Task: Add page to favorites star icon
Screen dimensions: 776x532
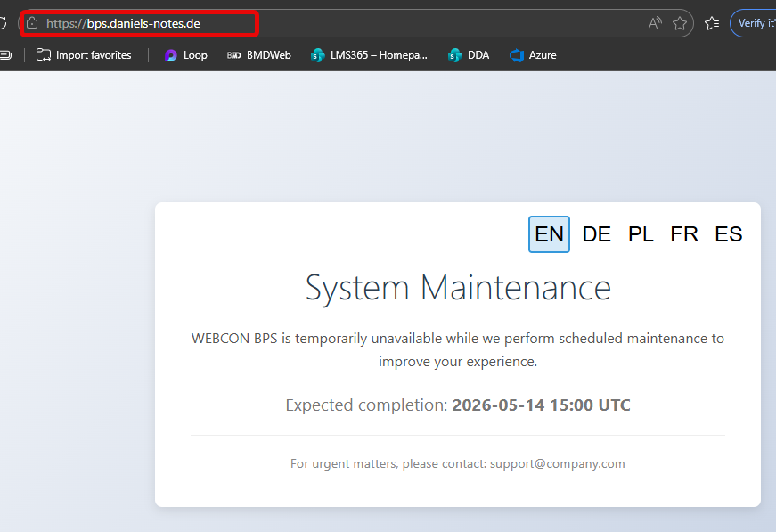Action: pos(680,23)
